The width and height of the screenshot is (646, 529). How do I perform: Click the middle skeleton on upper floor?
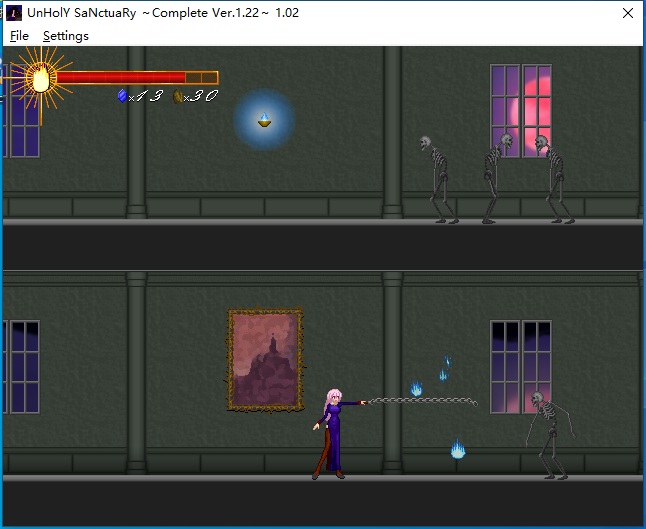click(x=496, y=178)
